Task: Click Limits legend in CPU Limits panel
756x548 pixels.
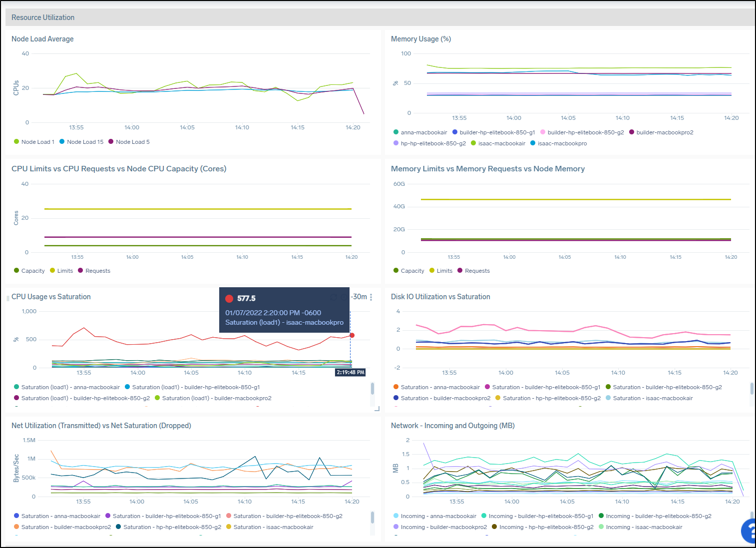Action: pyautogui.click(x=61, y=271)
